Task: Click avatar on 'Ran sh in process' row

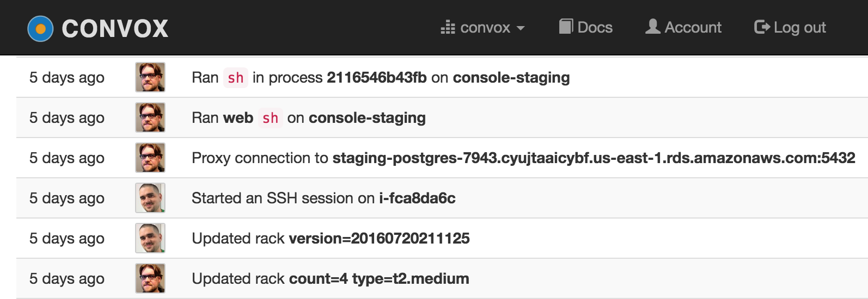Action: (150, 77)
